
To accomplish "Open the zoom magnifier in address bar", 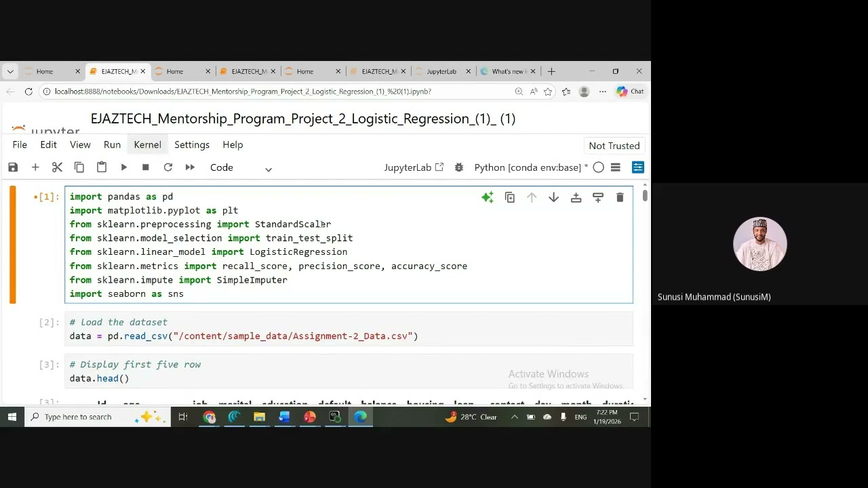I will coord(519,91).
